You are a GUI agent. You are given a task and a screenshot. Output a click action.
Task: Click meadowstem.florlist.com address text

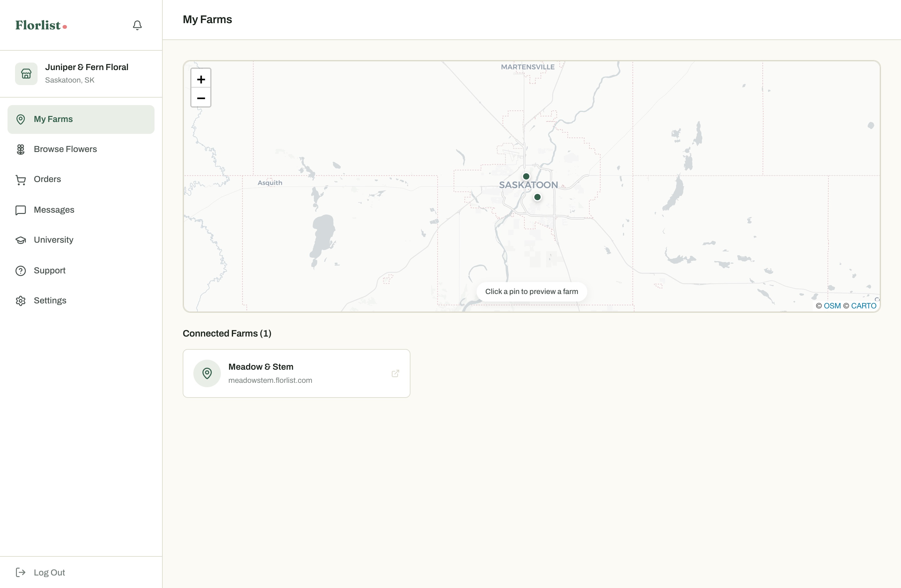270,380
